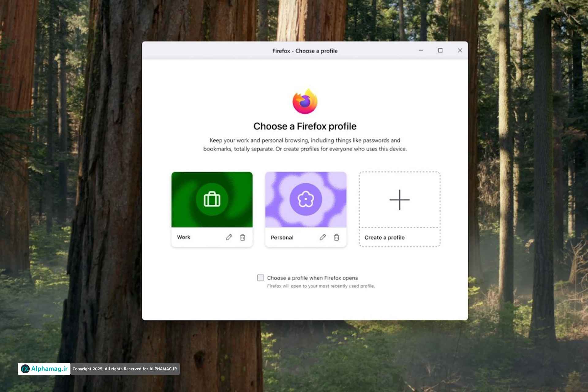Click the Personal profile name
Image resolution: width=588 pixels, height=392 pixels.
[282, 238]
